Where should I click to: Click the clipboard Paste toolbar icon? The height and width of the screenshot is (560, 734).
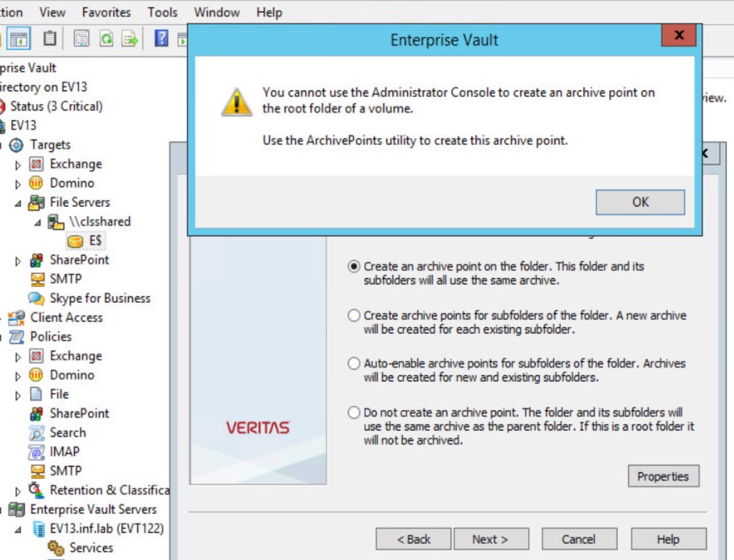coord(50,39)
